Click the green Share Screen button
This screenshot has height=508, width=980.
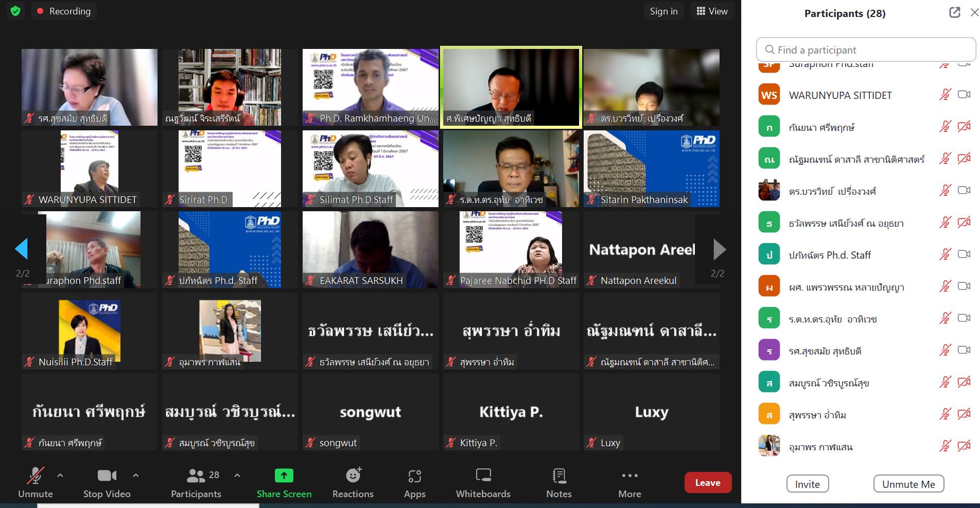[284, 483]
